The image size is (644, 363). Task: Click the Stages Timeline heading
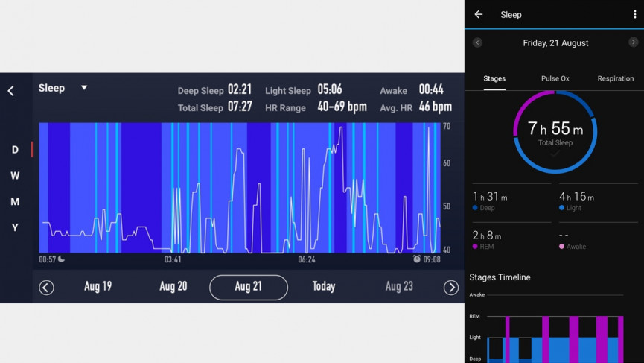(500, 277)
